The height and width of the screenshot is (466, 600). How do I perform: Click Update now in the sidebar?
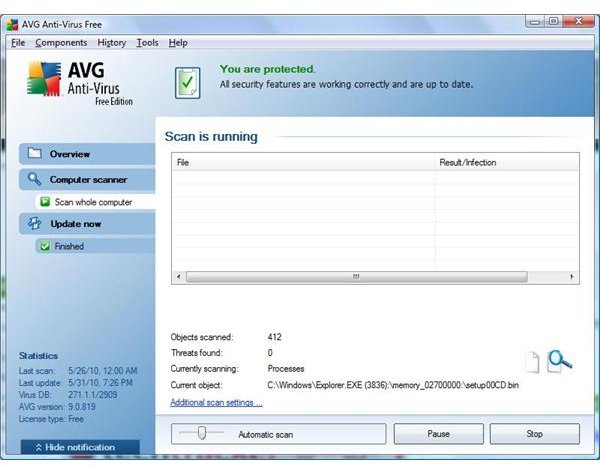[87, 224]
